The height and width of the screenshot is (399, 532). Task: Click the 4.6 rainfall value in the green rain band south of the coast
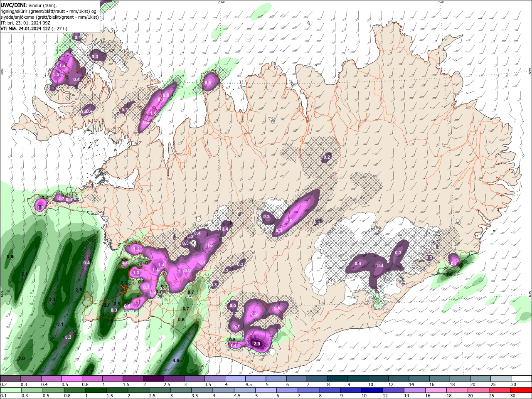click(x=175, y=360)
